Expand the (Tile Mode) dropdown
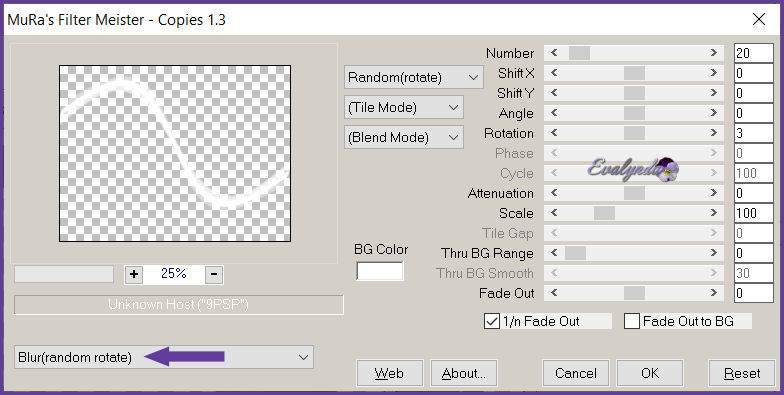 coord(404,108)
